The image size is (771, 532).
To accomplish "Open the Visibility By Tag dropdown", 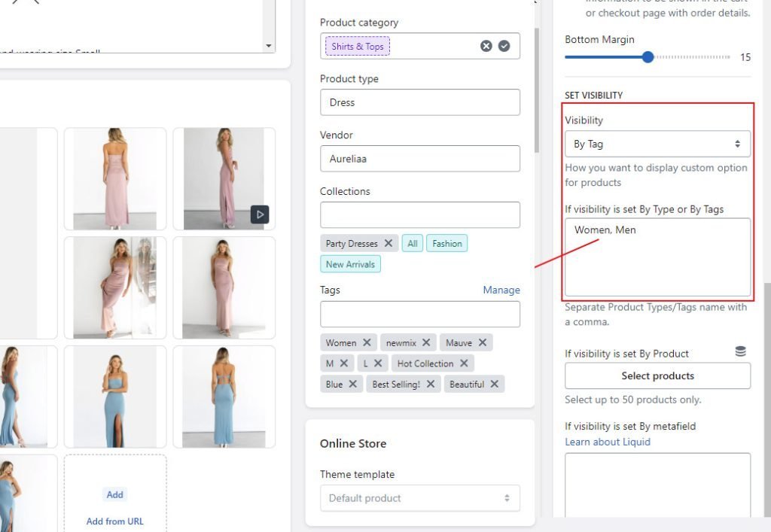I will [x=657, y=144].
